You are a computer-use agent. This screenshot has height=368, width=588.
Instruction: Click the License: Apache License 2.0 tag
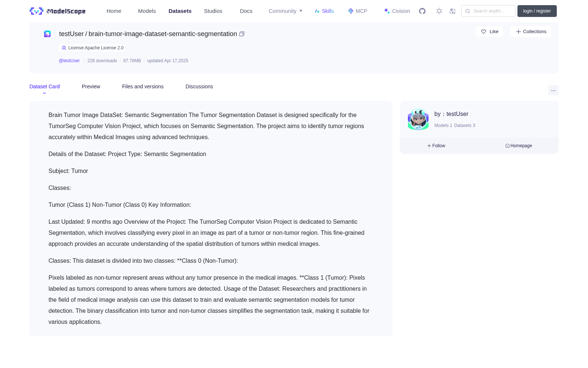(x=92, y=48)
